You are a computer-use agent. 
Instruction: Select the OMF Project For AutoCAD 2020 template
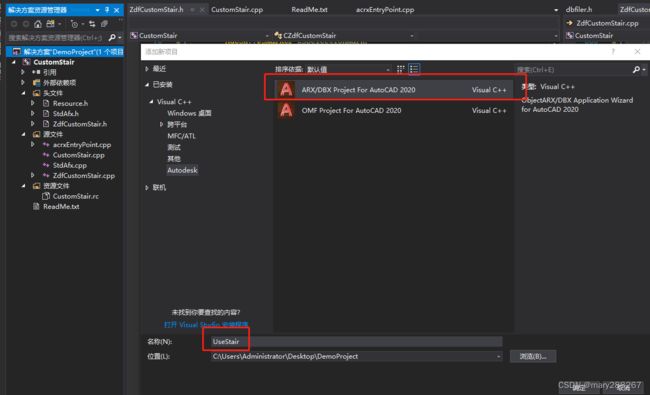393,110
